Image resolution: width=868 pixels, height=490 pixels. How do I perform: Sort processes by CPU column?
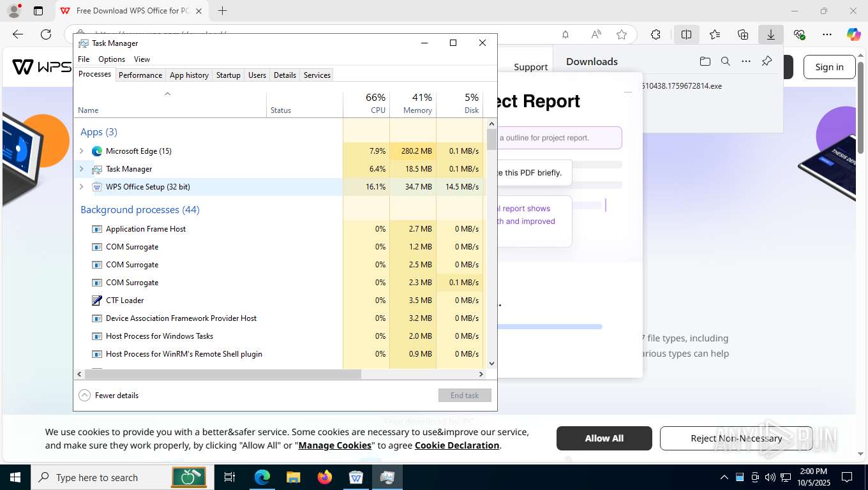[x=366, y=103]
